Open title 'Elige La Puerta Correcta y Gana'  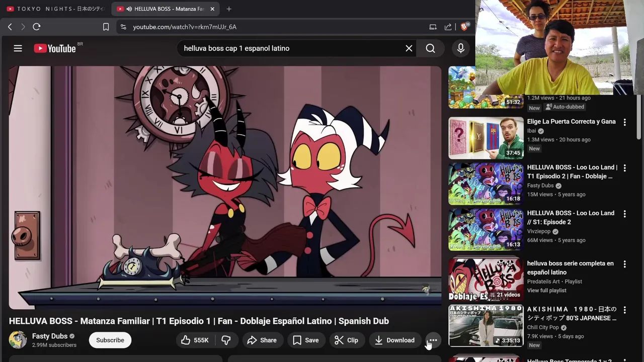point(572,122)
